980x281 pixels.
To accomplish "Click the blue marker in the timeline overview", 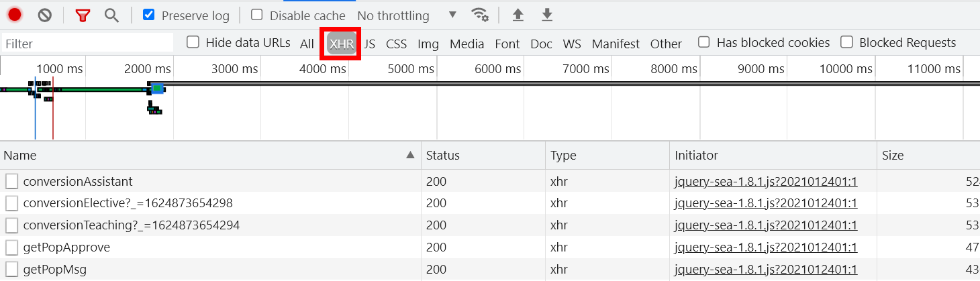I will click(157, 88).
